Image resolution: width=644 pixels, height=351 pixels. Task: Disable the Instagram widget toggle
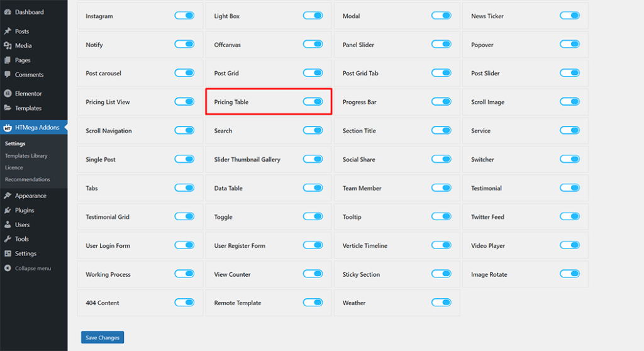(184, 16)
